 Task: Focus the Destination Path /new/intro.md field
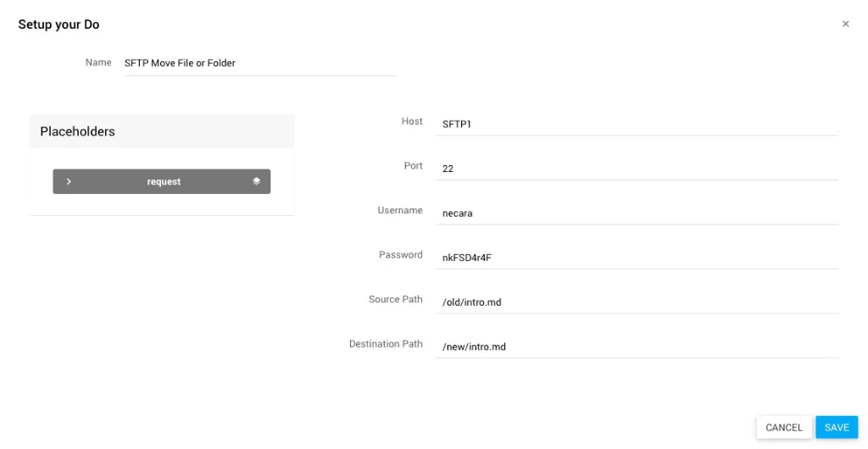coord(636,346)
